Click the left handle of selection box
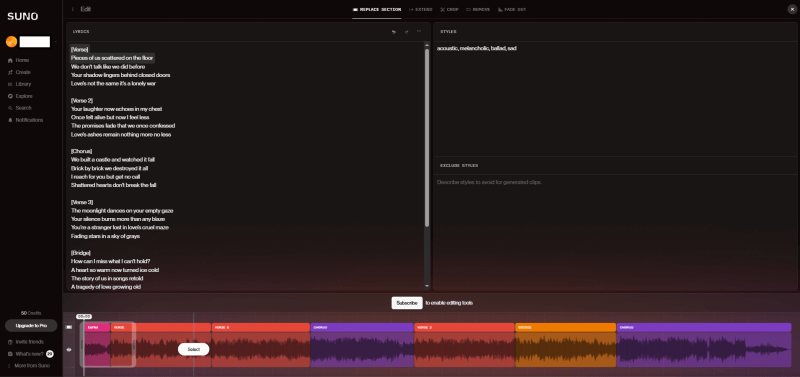The image size is (800, 377). [82, 346]
